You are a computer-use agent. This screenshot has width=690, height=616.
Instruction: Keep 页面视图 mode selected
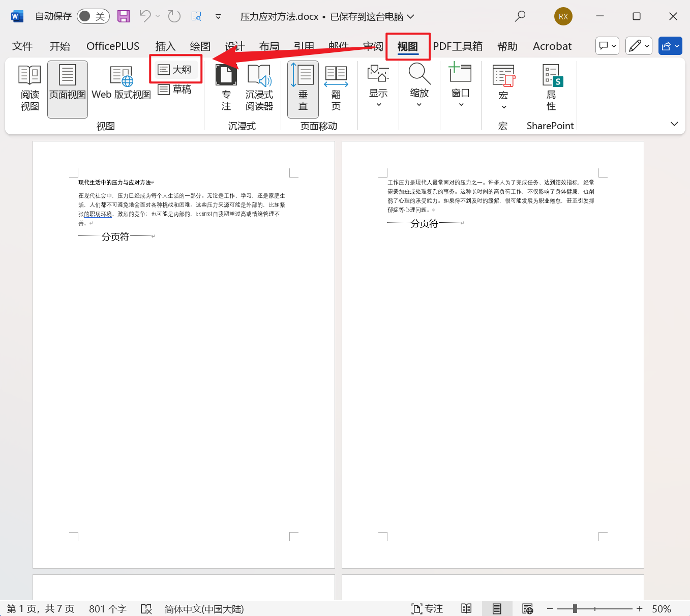pyautogui.click(x=67, y=87)
